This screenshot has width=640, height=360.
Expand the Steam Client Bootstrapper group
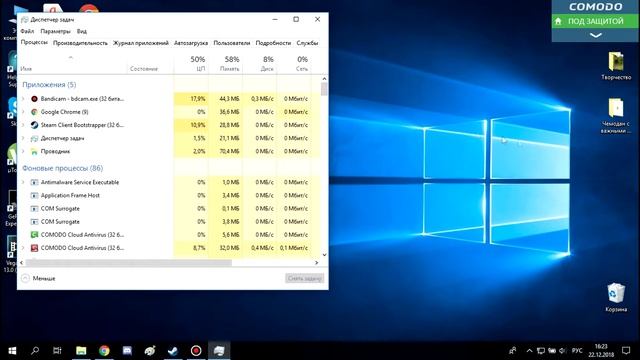23,125
